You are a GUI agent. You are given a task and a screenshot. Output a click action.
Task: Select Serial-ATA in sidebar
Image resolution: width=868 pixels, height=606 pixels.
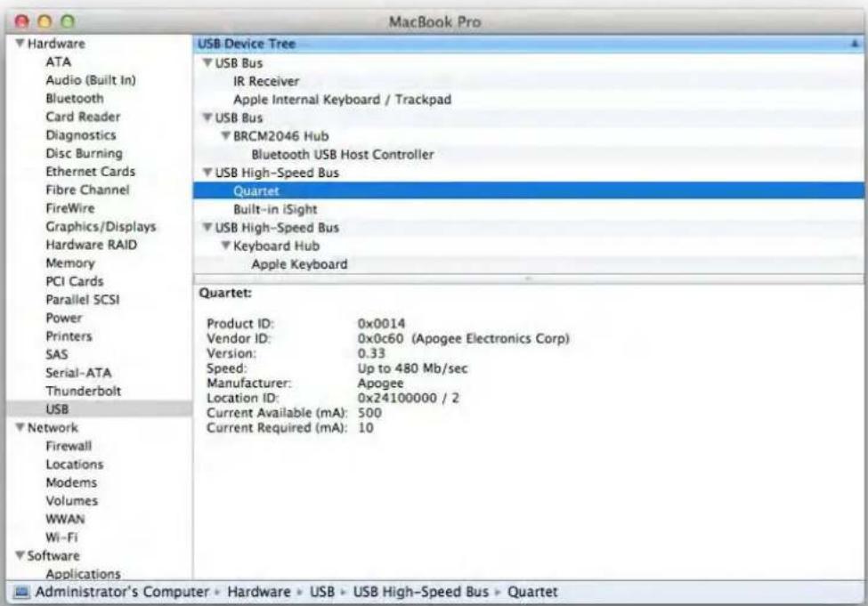[78, 373]
